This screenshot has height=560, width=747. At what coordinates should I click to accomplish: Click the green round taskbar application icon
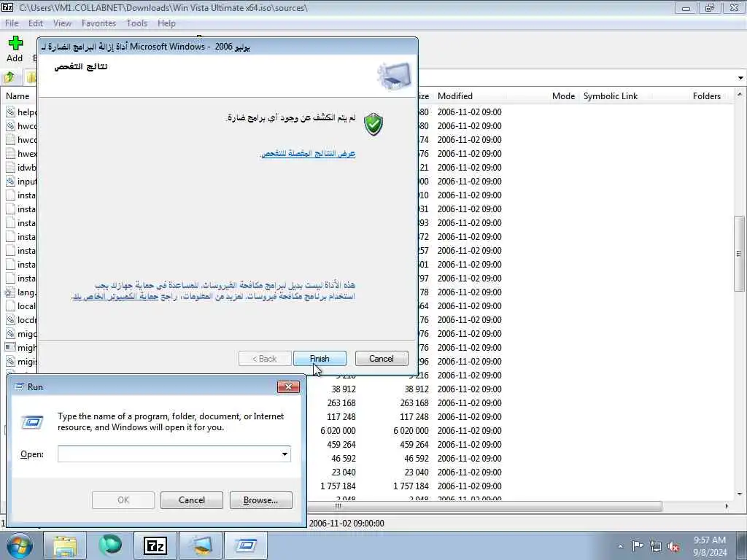coord(110,545)
